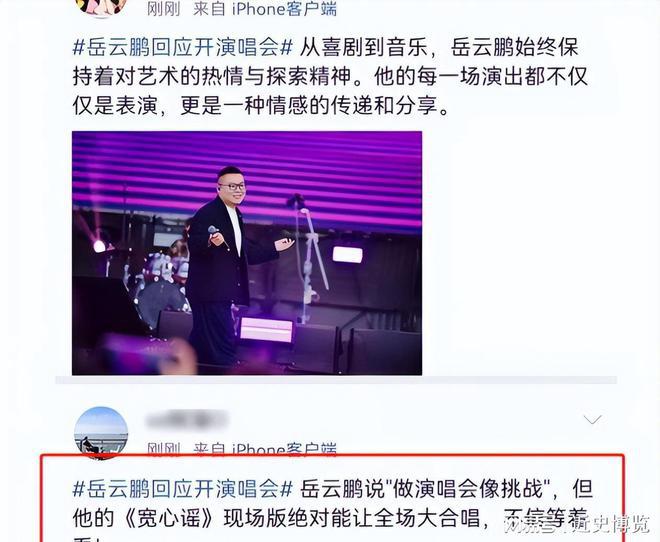The width and height of the screenshot is (660, 542).
Task: Click the second post's 刚刚 timestamp
Action: tap(163, 450)
